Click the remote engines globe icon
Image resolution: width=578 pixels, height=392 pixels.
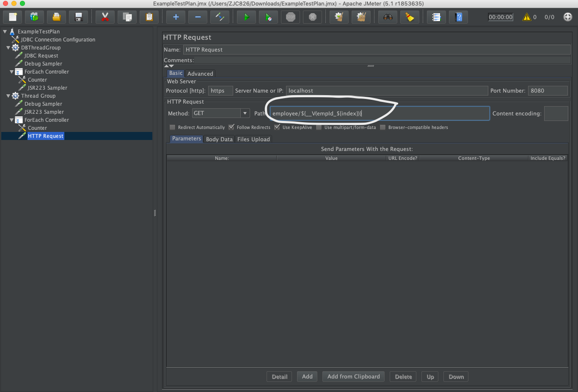(568, 17)
